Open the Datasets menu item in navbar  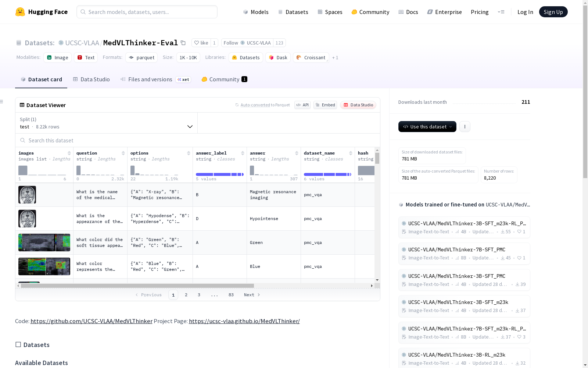(x=293, y=12)
